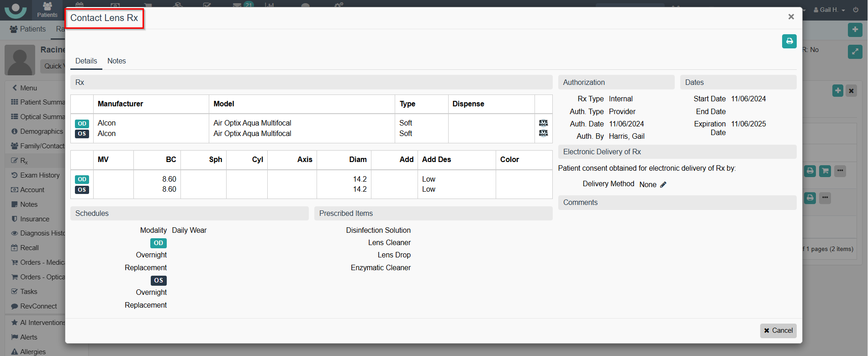This screenshot has height=356, width=868.
Task: Open Eye Dock for the OD lens
Action: point(543,123)
